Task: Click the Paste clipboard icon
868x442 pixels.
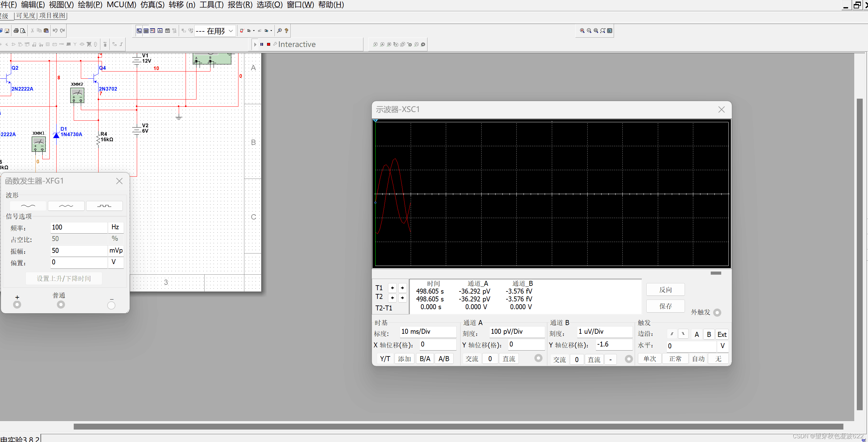Action: (46, 31)
